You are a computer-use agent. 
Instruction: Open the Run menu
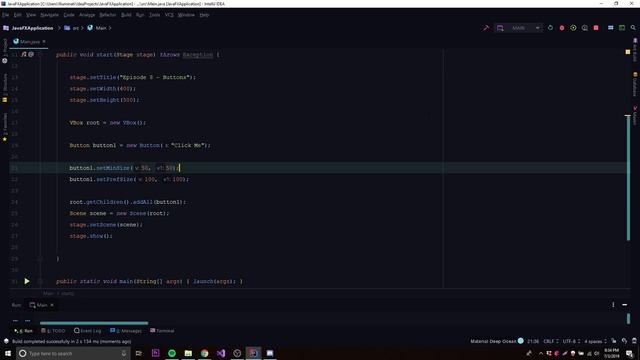click(140, 15)
